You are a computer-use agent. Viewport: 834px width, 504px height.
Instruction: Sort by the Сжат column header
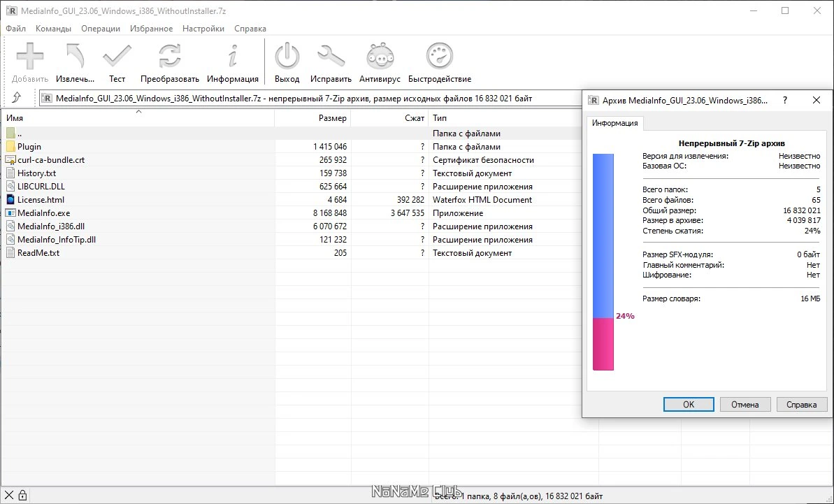390,118
